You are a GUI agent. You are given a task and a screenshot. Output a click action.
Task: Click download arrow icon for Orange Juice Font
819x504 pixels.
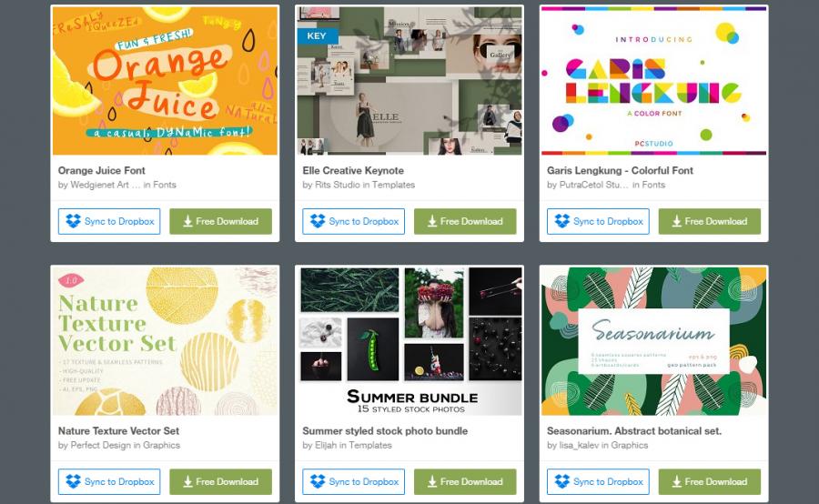pos(188,221)
